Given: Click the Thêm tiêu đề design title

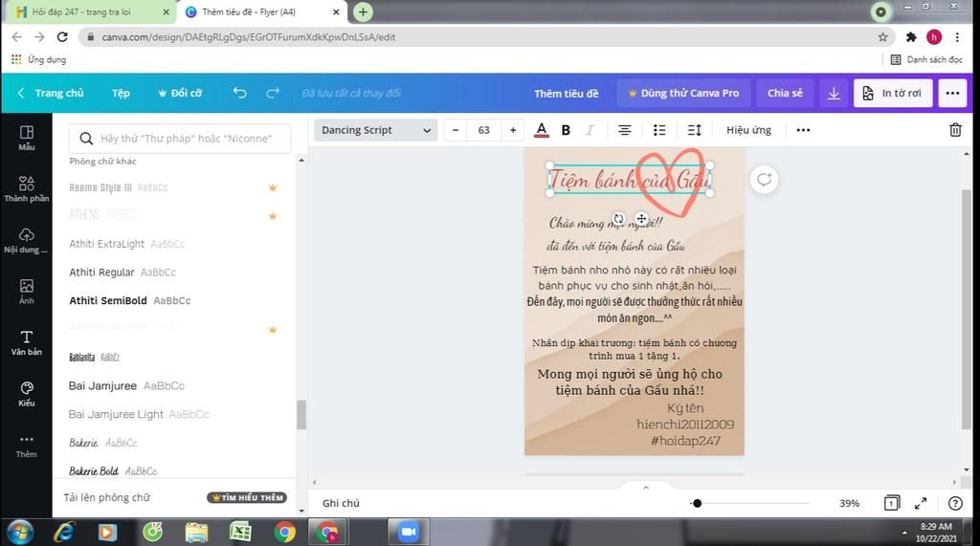Looking at the screenshot, I should pyautogui.click(x=567, y=93).
